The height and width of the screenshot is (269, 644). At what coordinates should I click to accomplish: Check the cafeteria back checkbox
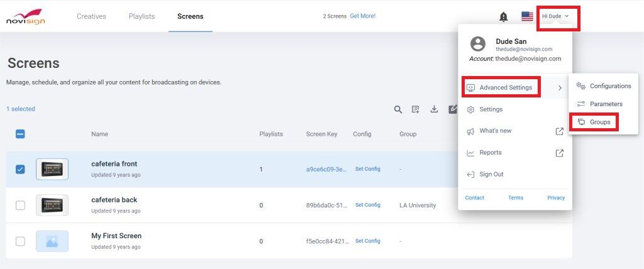tap(20, 206)
